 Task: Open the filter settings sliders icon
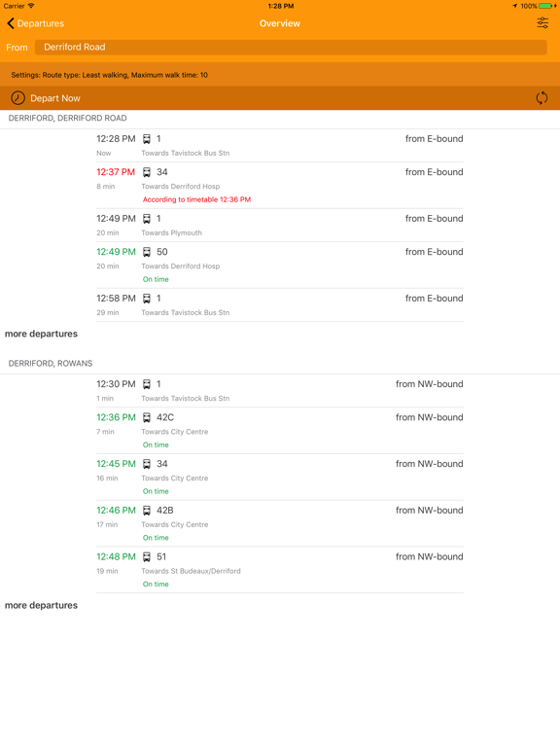pos(542,23)
